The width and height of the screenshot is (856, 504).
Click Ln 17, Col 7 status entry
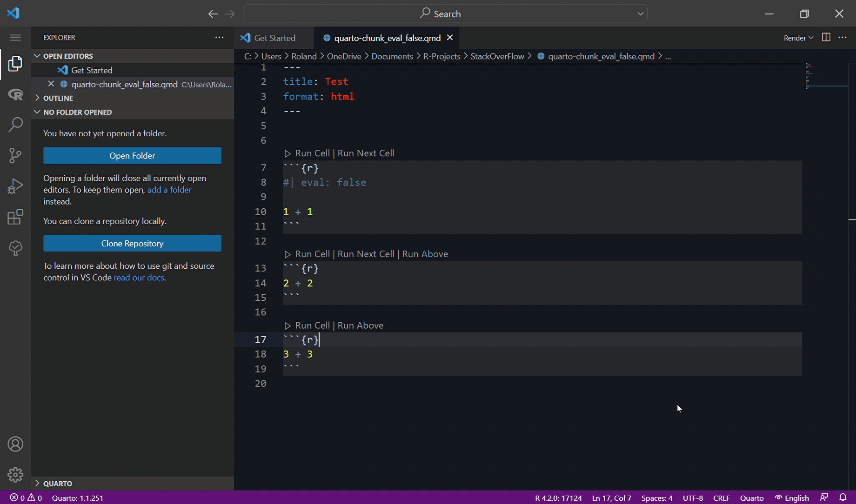click(612, 497)
